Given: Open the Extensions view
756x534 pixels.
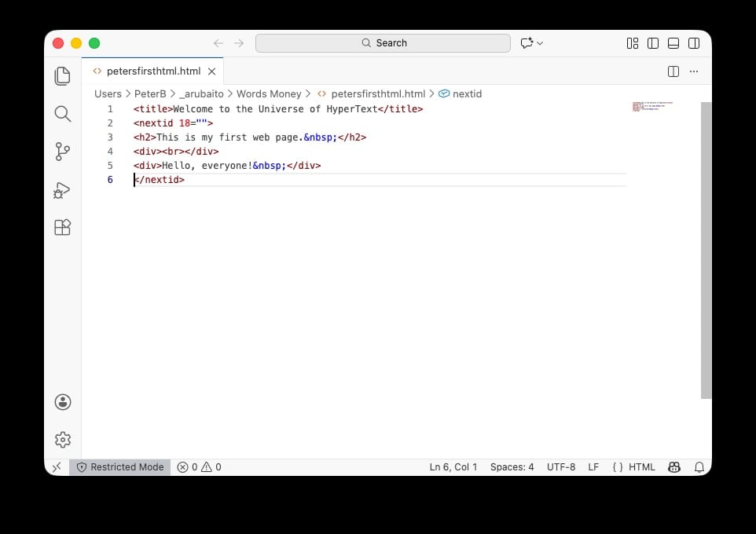Looking at the screenshot, I should 63,227.
